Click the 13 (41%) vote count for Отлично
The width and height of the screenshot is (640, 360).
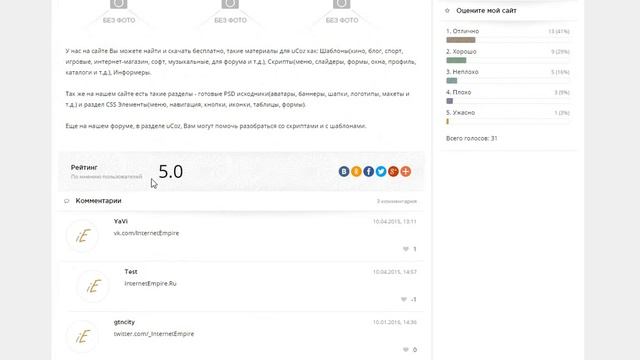559,31
